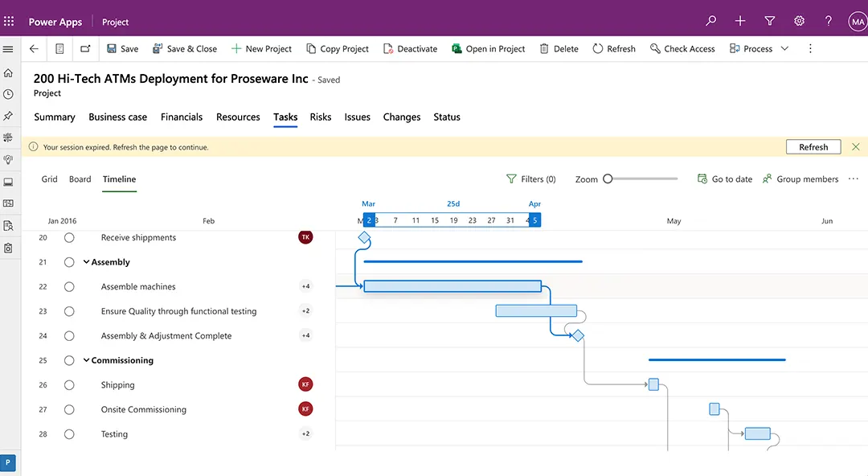
Task: Open the settings gear in header
Action: click(x=799, y=22)
